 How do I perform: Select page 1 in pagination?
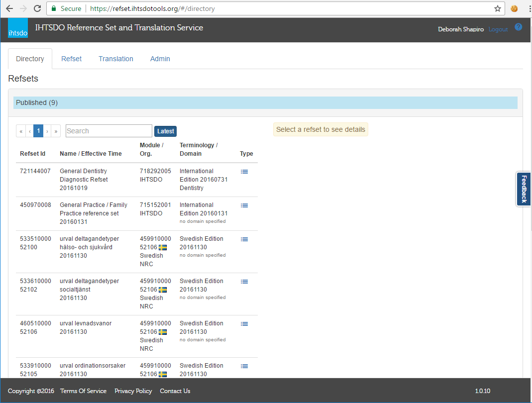(x=38, y=131)
